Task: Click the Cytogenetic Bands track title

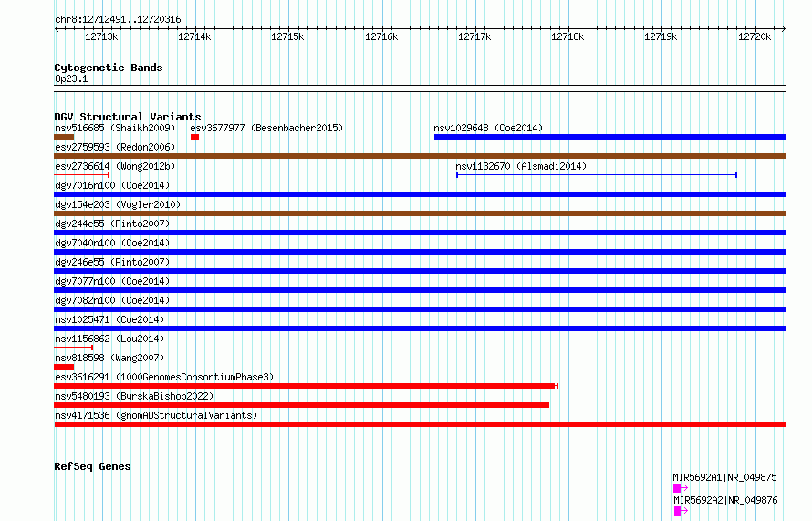Action: (x=109, y=68)
